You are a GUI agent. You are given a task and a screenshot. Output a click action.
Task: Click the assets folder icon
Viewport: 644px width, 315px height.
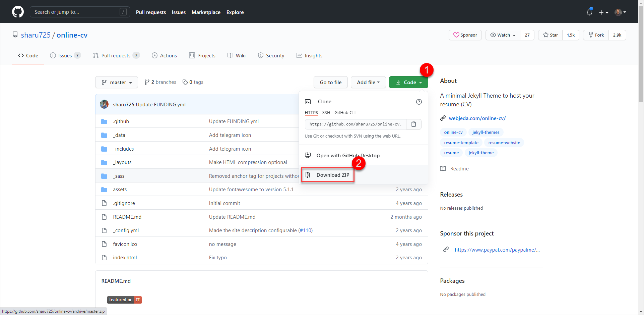coord(104,190)
